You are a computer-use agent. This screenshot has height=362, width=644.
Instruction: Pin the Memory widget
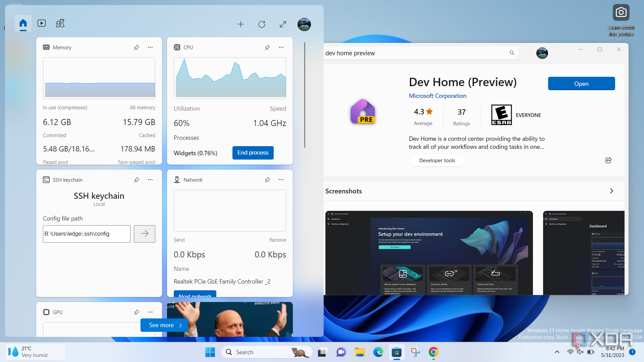137,47
